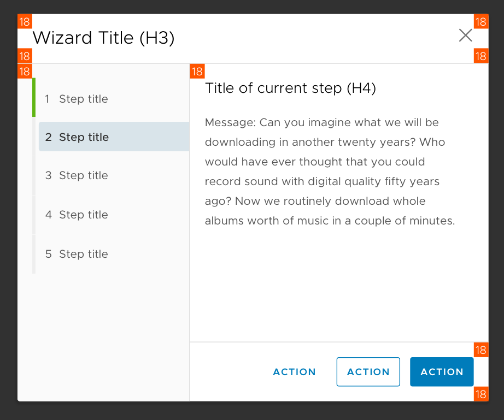Click the orange 18 marker above the blue ACTION button

click(x=480, y=350)
